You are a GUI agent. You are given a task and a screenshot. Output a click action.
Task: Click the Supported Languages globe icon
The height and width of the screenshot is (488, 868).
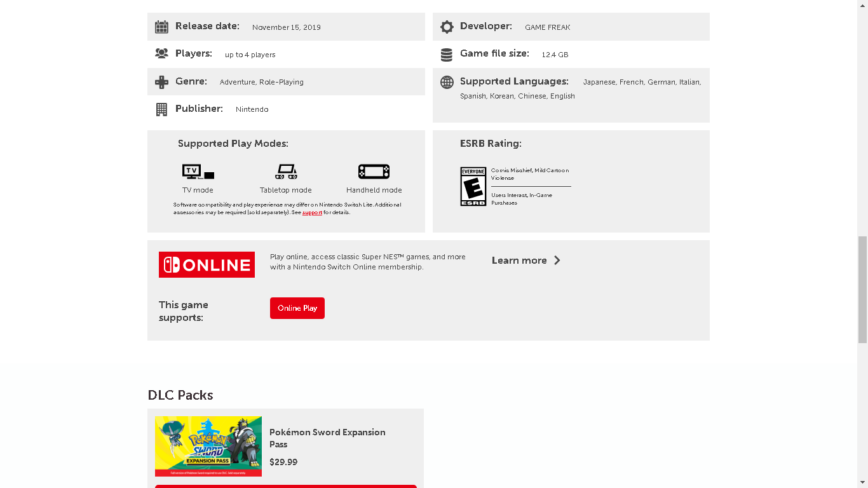tap(447, 82)
